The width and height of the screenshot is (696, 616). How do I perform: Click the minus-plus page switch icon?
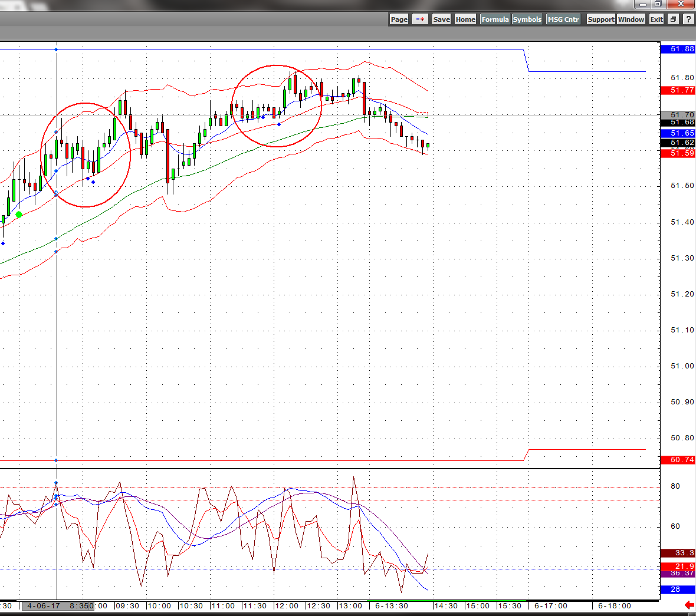420,19
